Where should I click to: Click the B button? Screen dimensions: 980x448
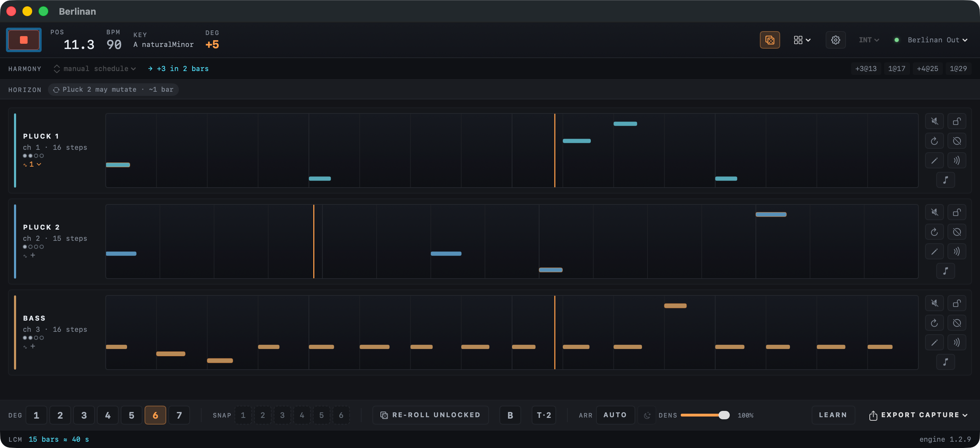click(510, 415)
